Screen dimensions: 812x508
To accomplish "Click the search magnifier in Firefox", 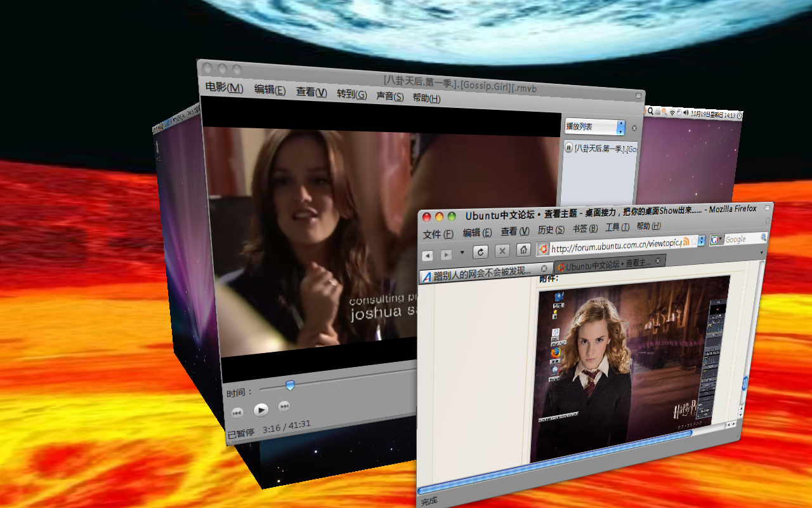I will point(764,237).
